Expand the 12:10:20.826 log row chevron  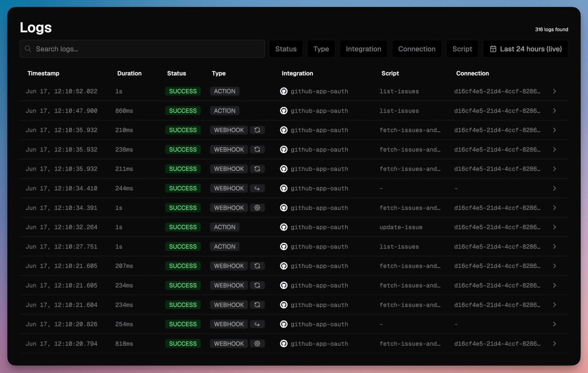click(x=555, y=324)
